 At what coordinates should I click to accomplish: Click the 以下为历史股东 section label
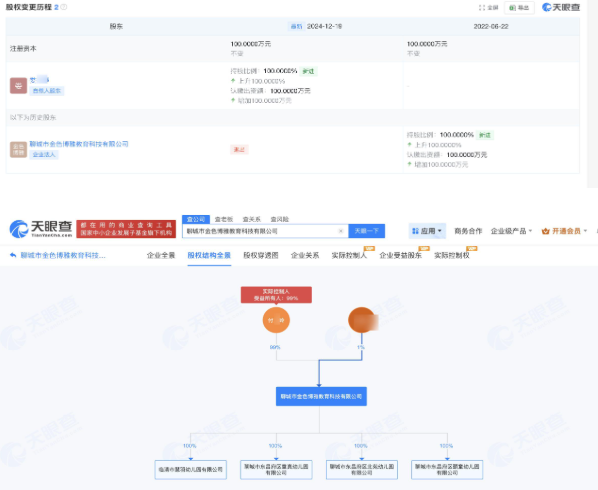click(x=33, y=117)
